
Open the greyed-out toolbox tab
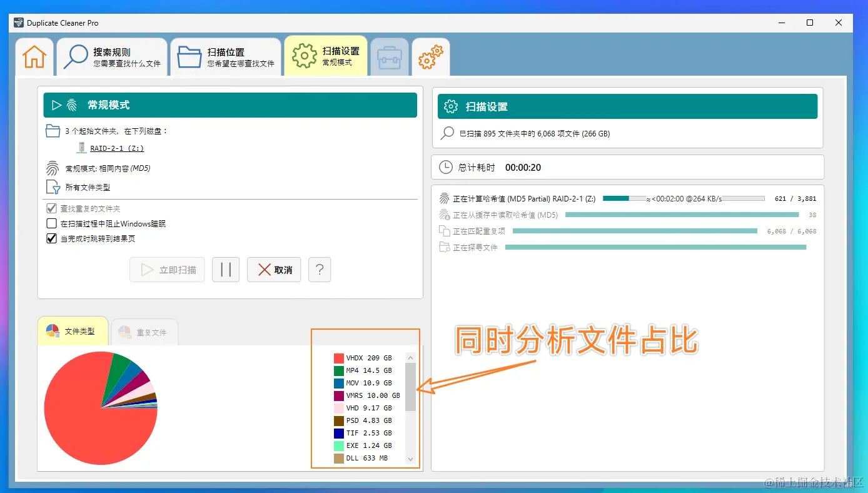tap(390, 57)
